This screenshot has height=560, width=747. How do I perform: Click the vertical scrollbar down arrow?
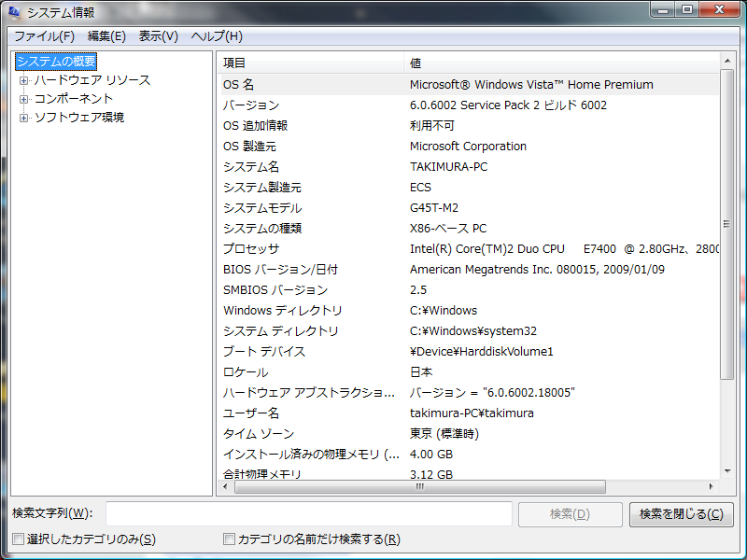[x=727, y=471]
